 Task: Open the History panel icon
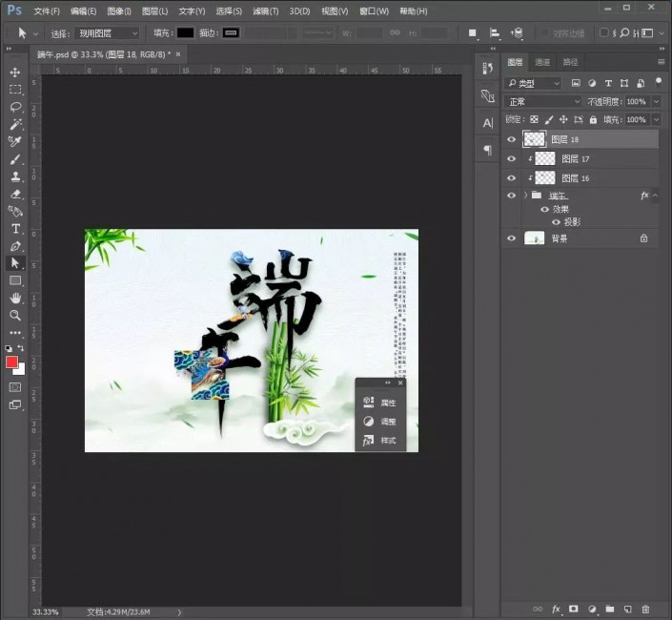tap(488, 69)
